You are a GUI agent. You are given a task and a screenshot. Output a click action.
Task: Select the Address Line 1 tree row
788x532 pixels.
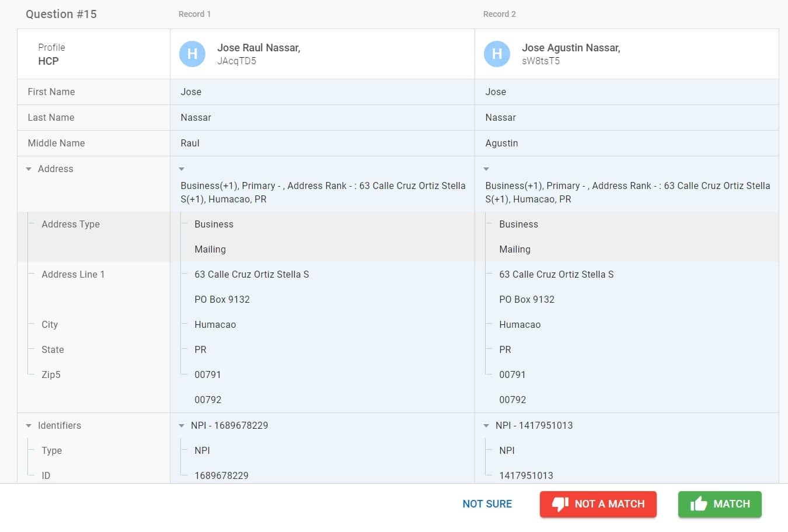[x=73, y=275]
